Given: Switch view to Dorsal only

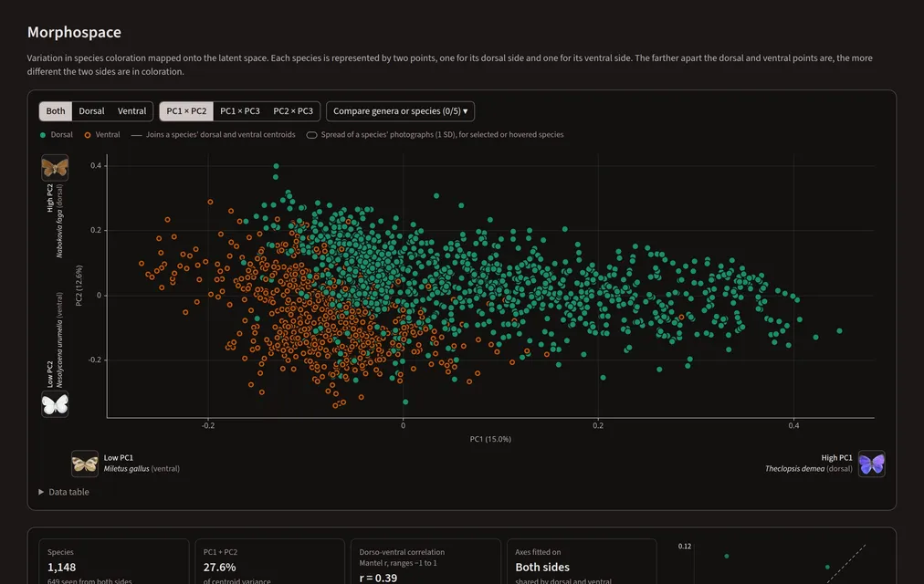Looking at the screenshot, I should point(91,111).
